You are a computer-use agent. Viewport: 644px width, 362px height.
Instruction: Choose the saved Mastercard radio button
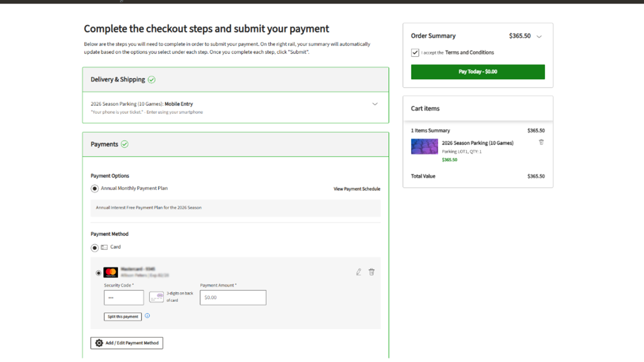pos(98,273)
